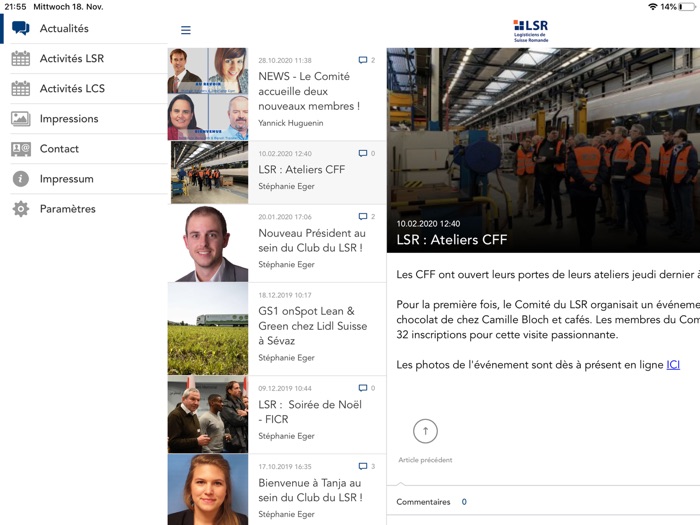This screenshot has height=525, width=700.
Task: Click the LSR logo in header
Action: pos(530,31)
